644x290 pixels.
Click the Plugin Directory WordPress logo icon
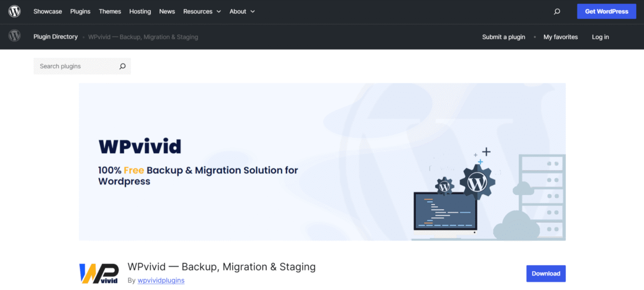click(x=14, y=36)
